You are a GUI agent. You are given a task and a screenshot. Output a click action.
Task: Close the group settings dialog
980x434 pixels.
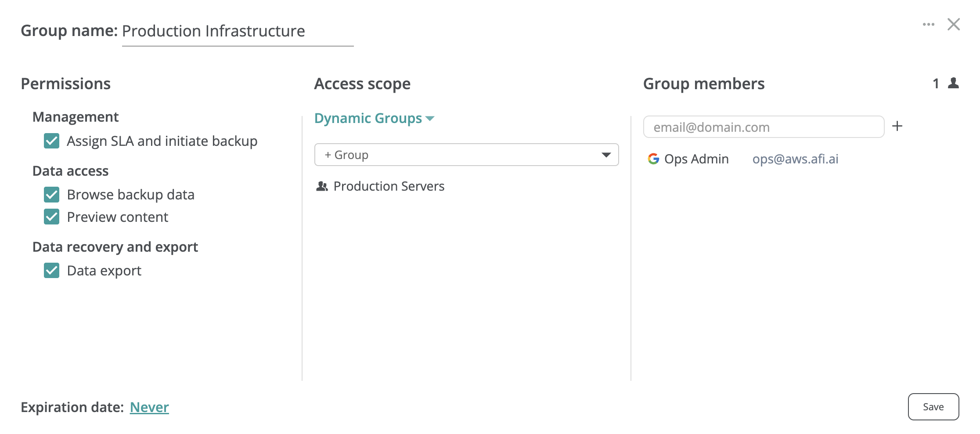953,25
